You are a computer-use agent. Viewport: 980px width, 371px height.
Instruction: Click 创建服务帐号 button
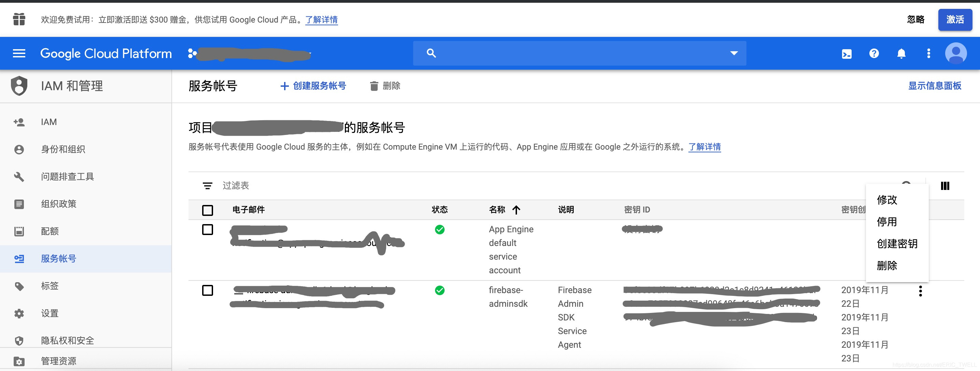click(313, 86)
